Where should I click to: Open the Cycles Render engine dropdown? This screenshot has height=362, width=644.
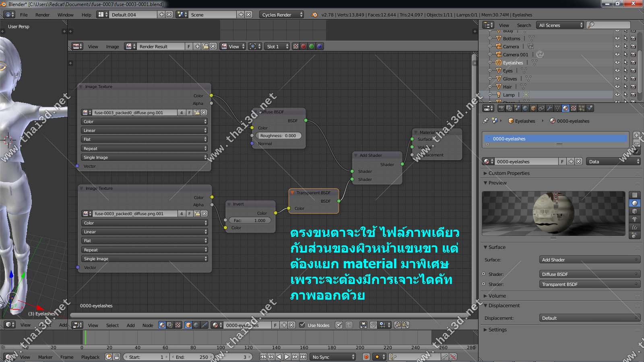pyautogui.click(x=281, y=14)
